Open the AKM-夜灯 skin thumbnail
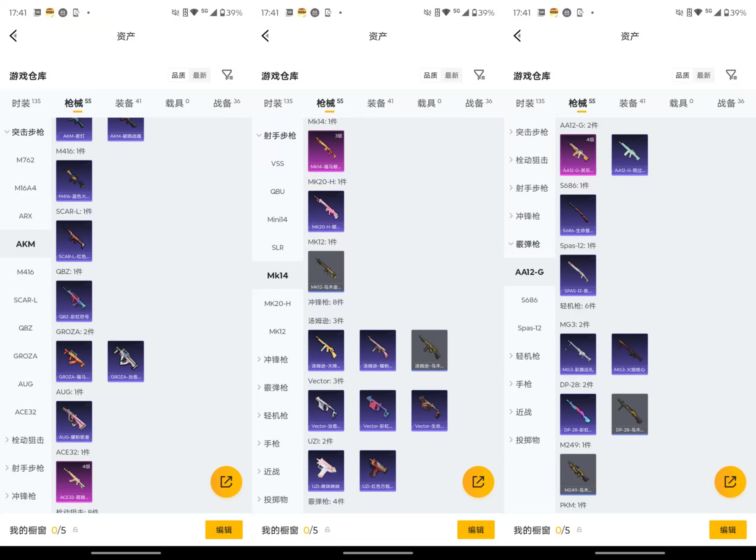Viewport: 756px width, 560px height. pos(74,129)
